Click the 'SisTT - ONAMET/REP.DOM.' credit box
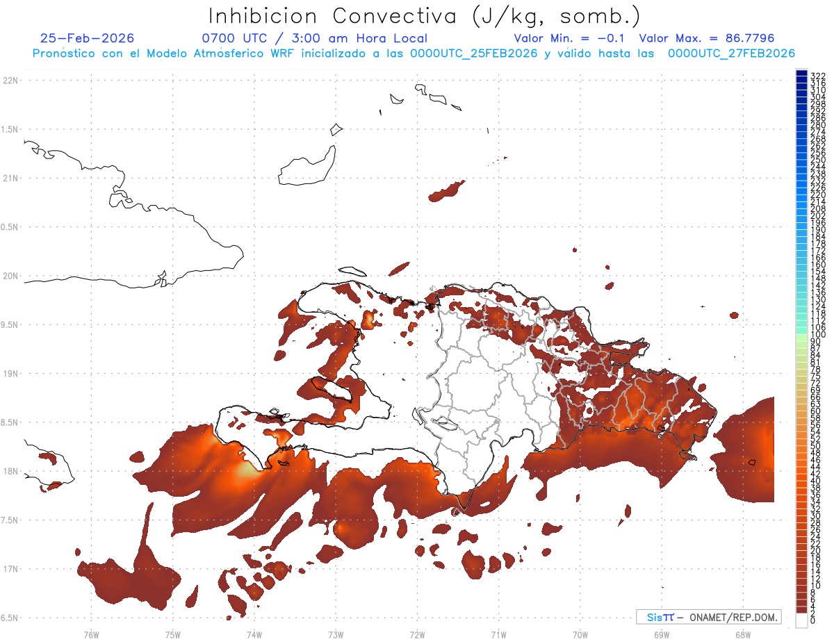 [709, 617]
